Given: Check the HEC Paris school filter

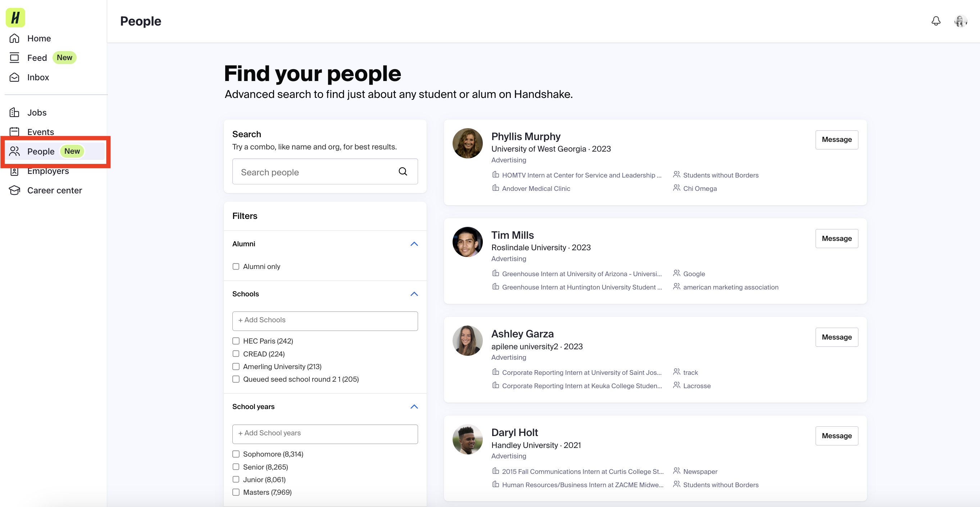Looking at the screenshot, I should pos(236,341).
